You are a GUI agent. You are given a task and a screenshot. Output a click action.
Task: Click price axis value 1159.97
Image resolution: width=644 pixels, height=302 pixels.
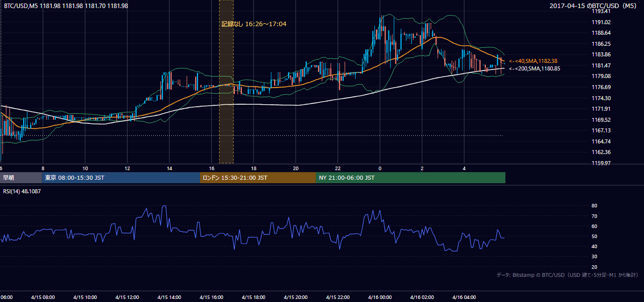click(x=601, y=163)
